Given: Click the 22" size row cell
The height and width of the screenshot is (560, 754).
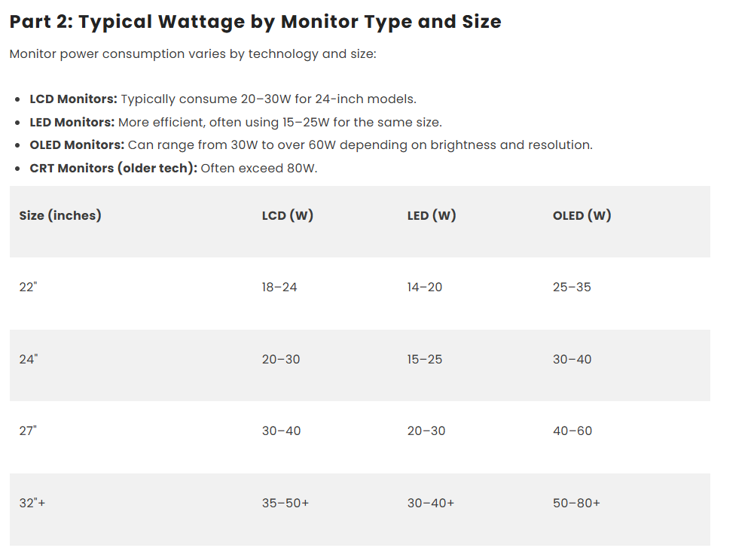Looking at the screenshot, I should tap(28, 288).
